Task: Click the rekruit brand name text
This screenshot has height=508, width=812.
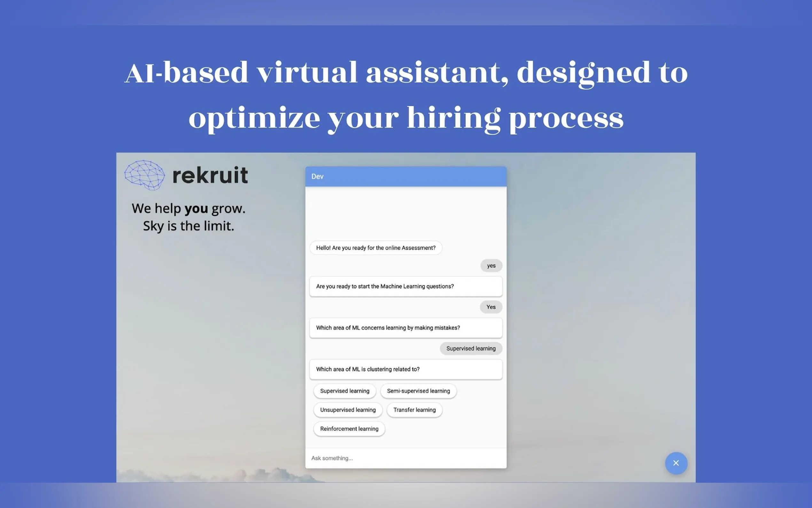Action: coord(210,175)
